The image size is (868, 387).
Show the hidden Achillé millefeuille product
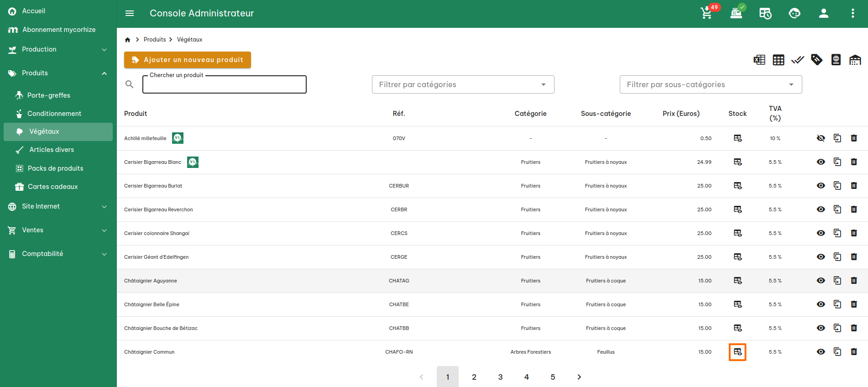coord(821,138)
